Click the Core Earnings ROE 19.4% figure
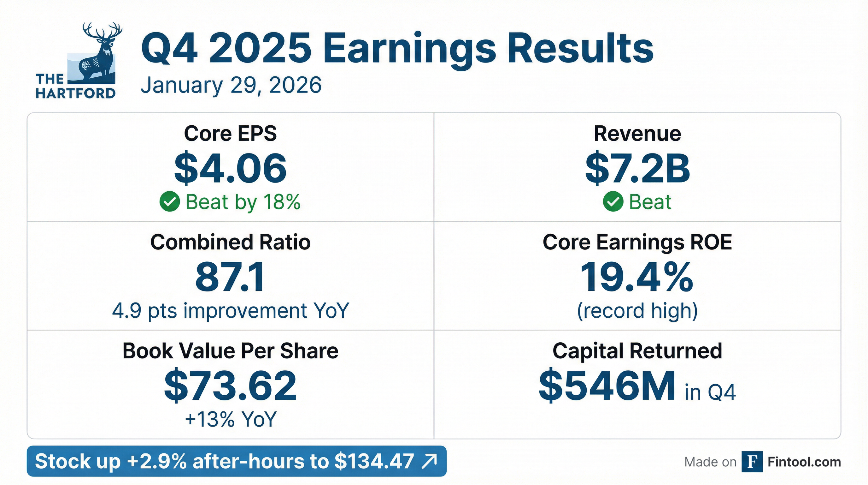 (x=637, y=277)
